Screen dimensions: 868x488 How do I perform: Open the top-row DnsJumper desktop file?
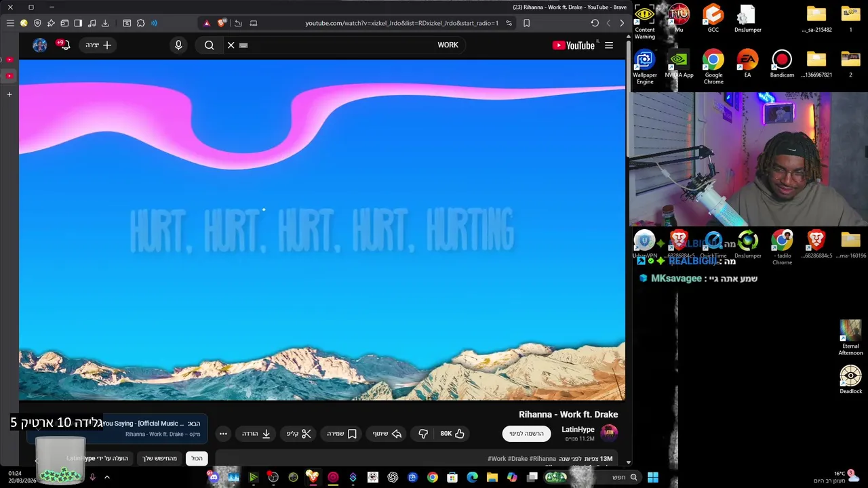point(747,18)
